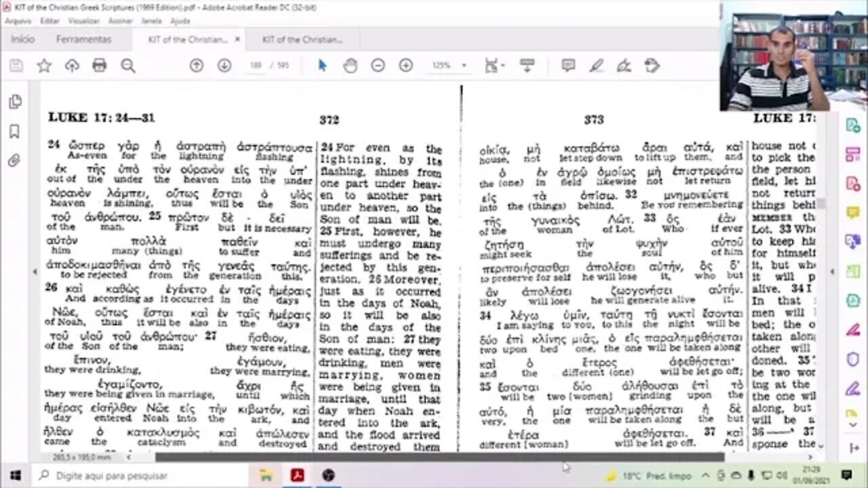Open the fit page options dropdown
Viewport: 868px width, 488px height.
[x=495, y=66]
